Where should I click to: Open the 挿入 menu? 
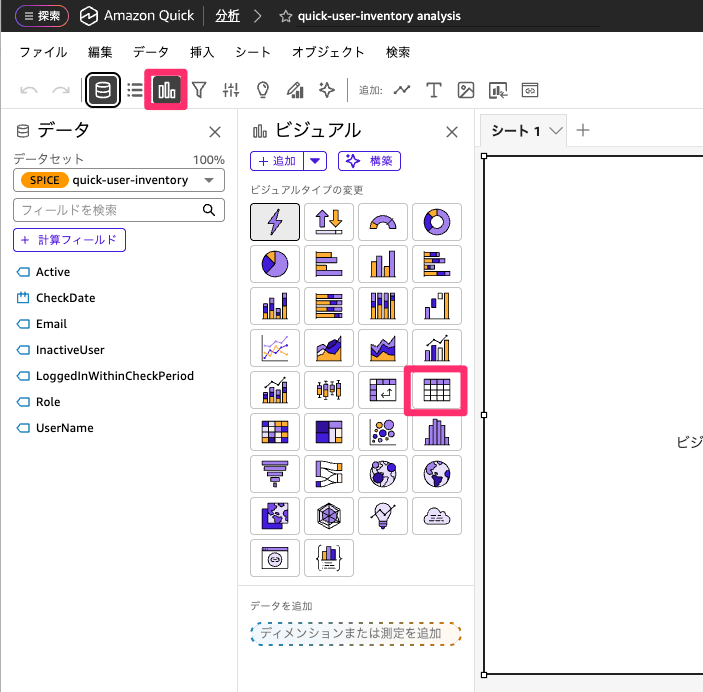[202, 52]
